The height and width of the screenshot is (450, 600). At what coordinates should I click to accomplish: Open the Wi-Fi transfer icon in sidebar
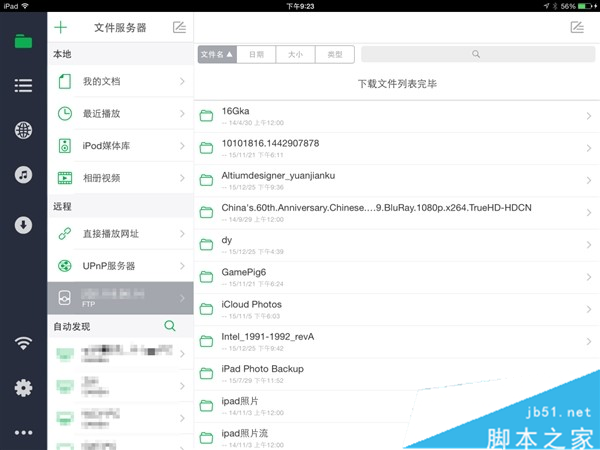point(23,343)
